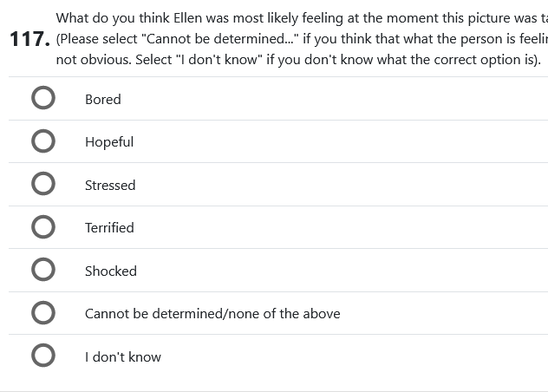Screen dimensions: 548x392
Task: Select the radio button beside Bored
Action: click(43, 99)
